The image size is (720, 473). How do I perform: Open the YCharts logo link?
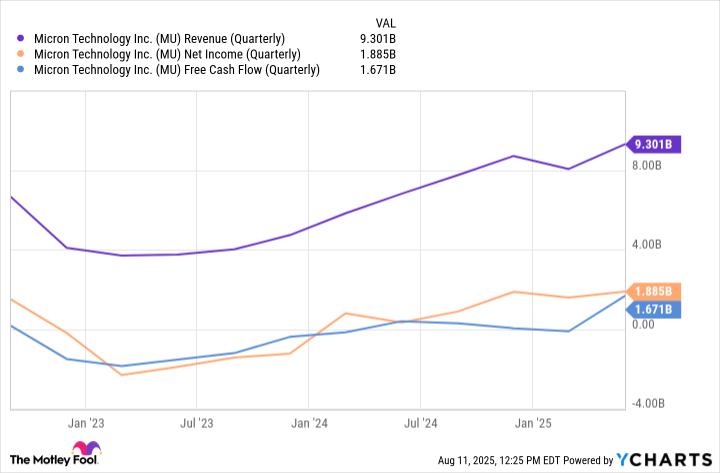pyautogui.click(x=664, y=460)
